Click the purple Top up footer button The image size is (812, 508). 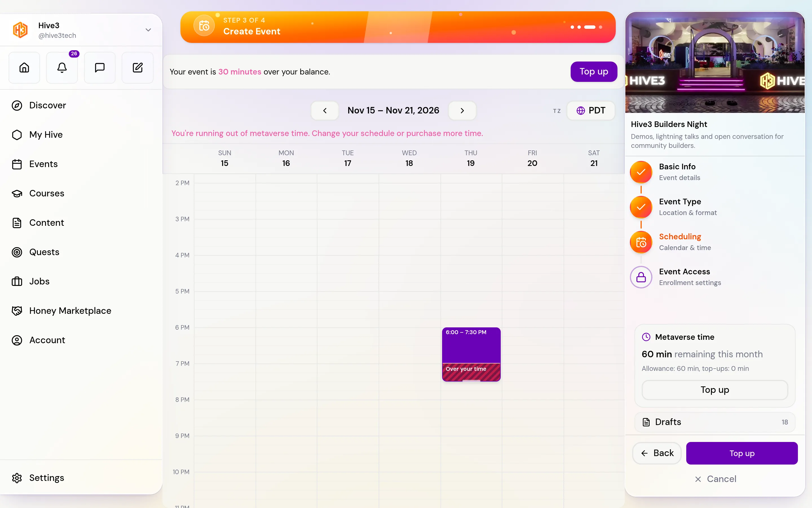[742, 453]
